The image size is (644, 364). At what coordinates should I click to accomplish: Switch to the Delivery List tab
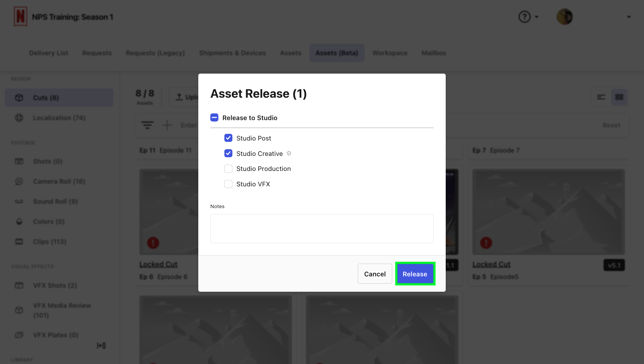point(48,53)
